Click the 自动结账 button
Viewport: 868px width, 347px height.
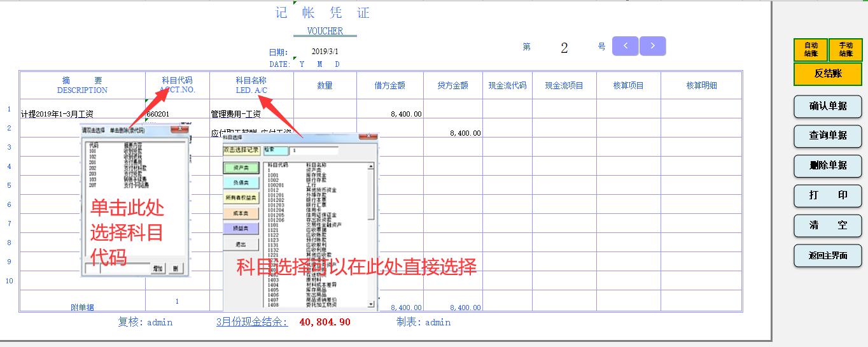click(x=811, y=50)
